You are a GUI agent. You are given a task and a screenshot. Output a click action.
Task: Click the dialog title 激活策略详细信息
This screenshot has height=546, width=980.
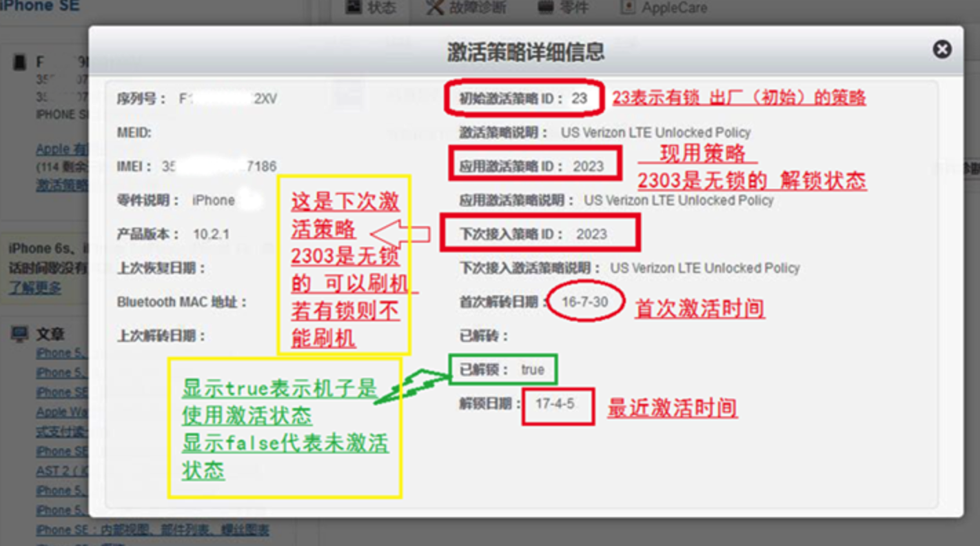(x=526, y=52)
